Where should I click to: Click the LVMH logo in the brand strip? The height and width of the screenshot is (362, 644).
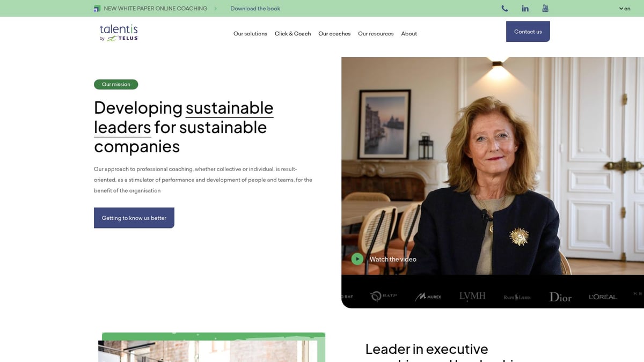pyautogui.click(x=472, y=295)
